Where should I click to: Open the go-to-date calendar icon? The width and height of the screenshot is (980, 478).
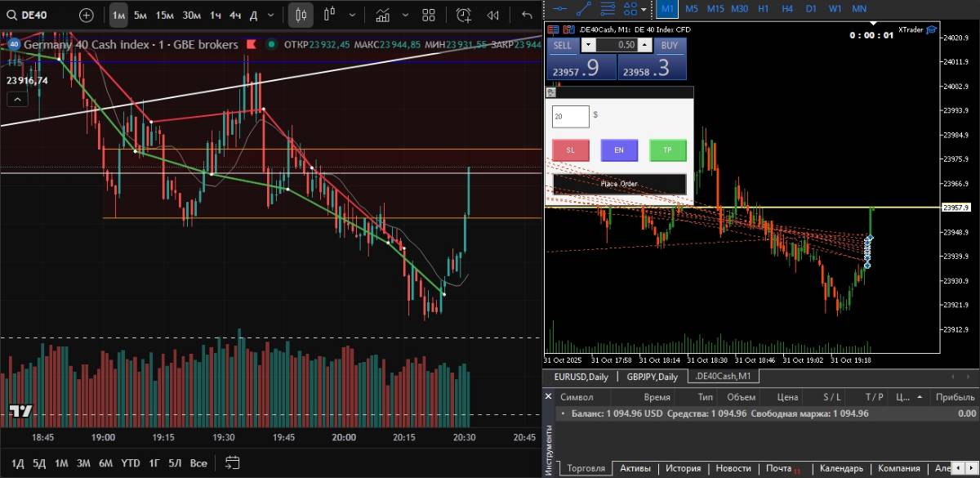[x=232, y=462]
